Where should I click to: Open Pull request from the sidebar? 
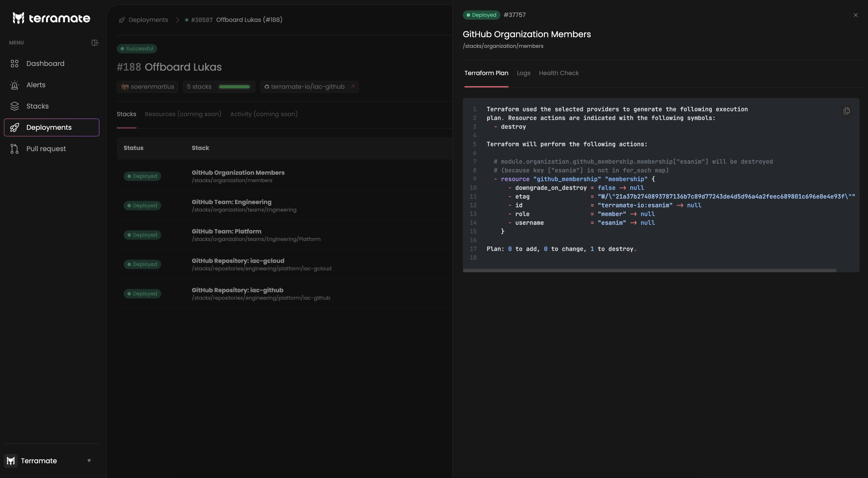(46, 149)
